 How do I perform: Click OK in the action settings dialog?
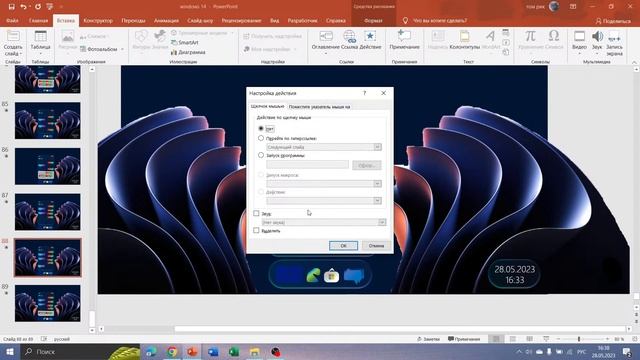(x=343, y=246)
